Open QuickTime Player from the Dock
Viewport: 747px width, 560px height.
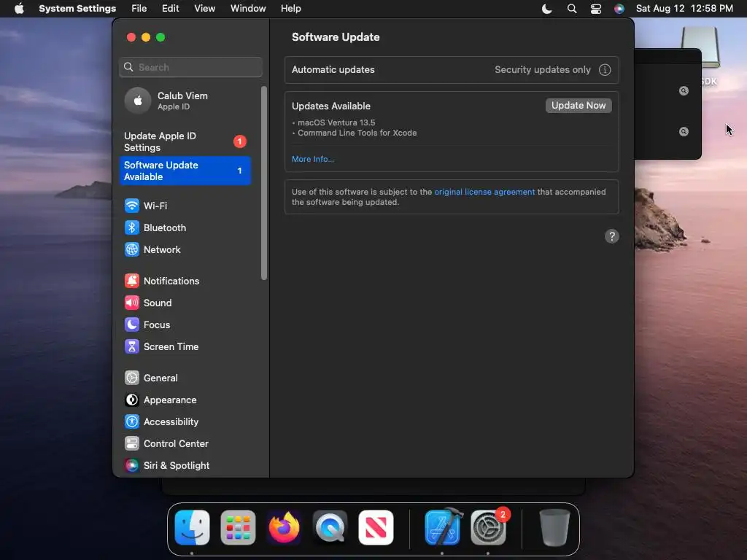[x=330, y=528]
